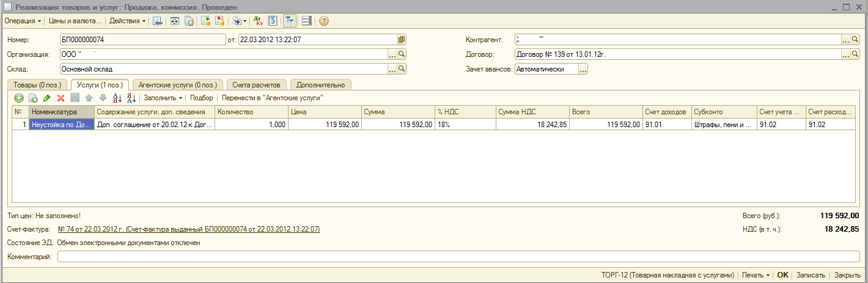
Task: Click the green add row icon
Action: 19,98
